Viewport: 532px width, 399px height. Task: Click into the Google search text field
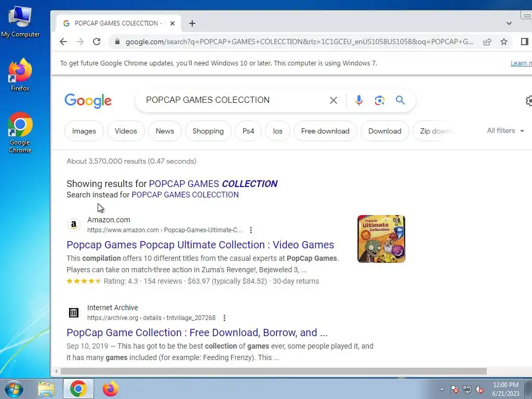[x=234, y=100]
